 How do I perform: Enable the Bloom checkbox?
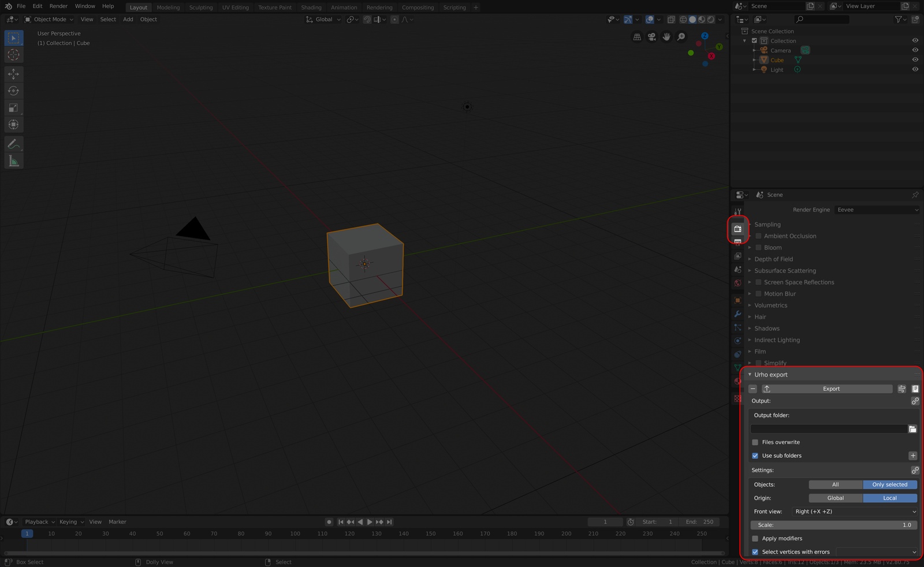(758, 248)
